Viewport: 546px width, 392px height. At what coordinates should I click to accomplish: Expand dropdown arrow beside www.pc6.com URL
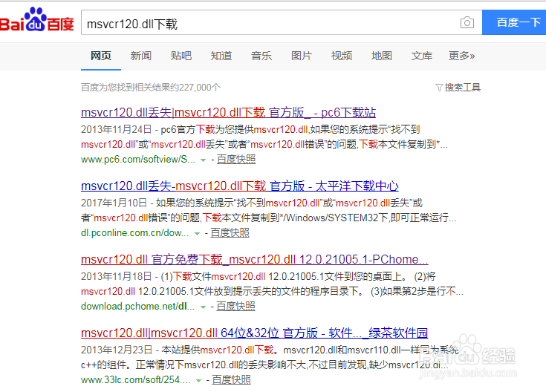(203, 160)
